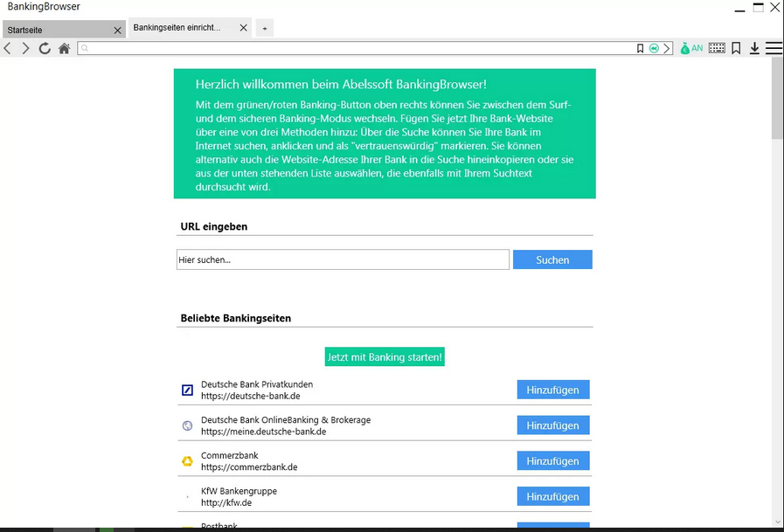Reload the current page

tap(45, 48)
